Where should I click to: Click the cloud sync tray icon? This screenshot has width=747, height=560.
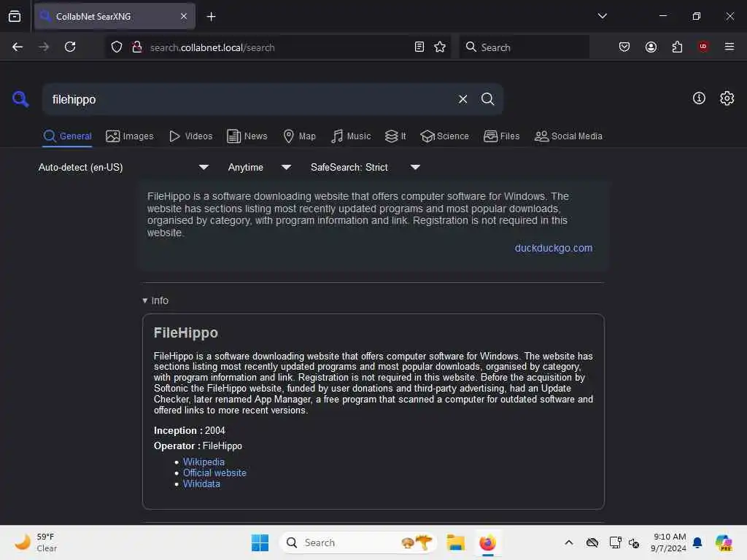pos(592,542)
